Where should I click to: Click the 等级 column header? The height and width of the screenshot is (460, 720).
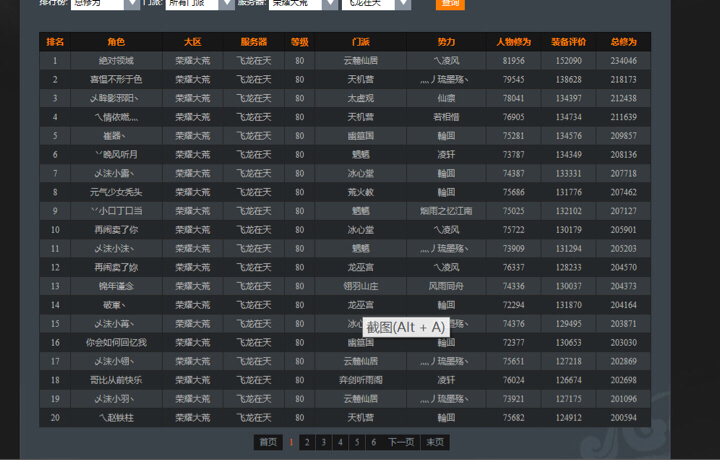point(299,42)
